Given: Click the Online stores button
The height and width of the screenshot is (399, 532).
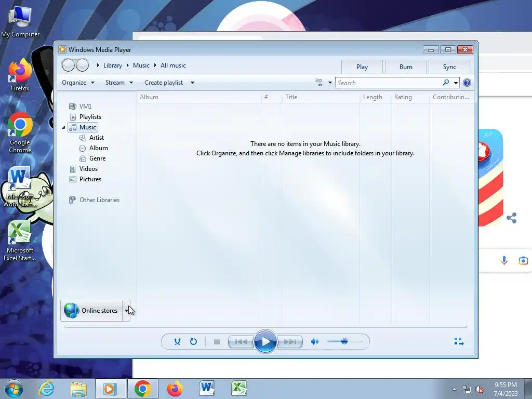Looking at the screenshot, I should click(91, 311).
